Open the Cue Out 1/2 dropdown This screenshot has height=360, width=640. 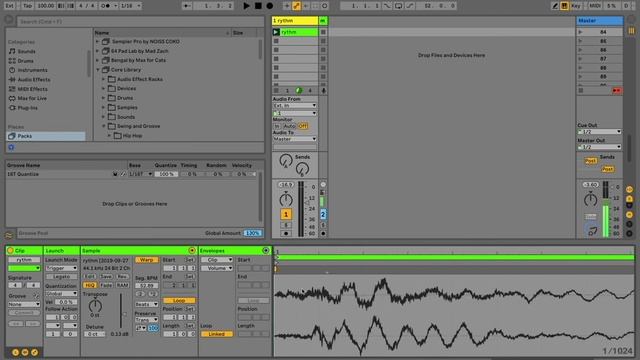coord(599,132)
